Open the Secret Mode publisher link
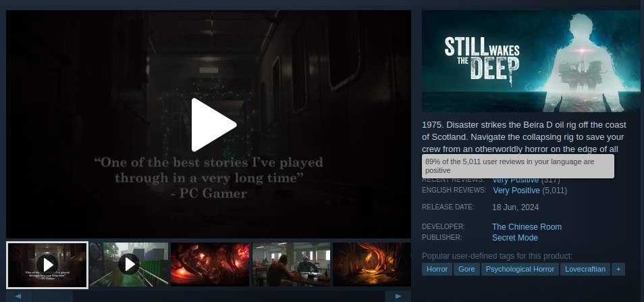 pyautogui.click(x=514, y=238)
